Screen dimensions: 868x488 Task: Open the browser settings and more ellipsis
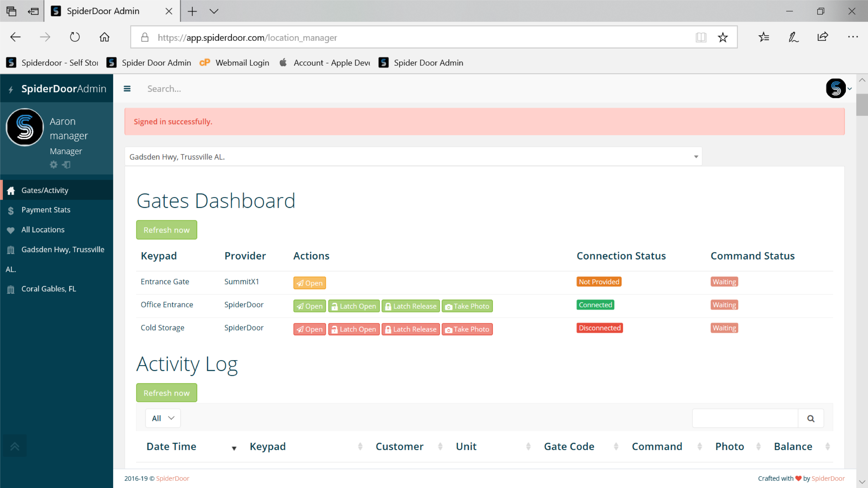pos(853,37)
